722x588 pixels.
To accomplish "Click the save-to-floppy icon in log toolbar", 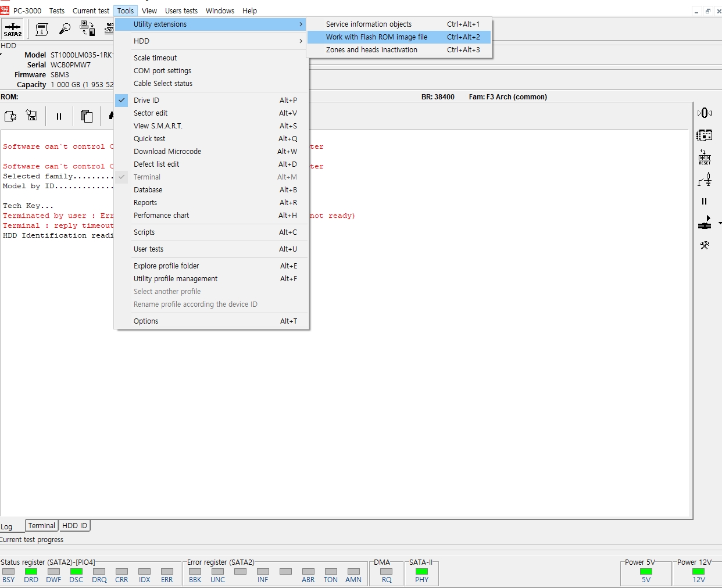I will [x=32, y=116].
